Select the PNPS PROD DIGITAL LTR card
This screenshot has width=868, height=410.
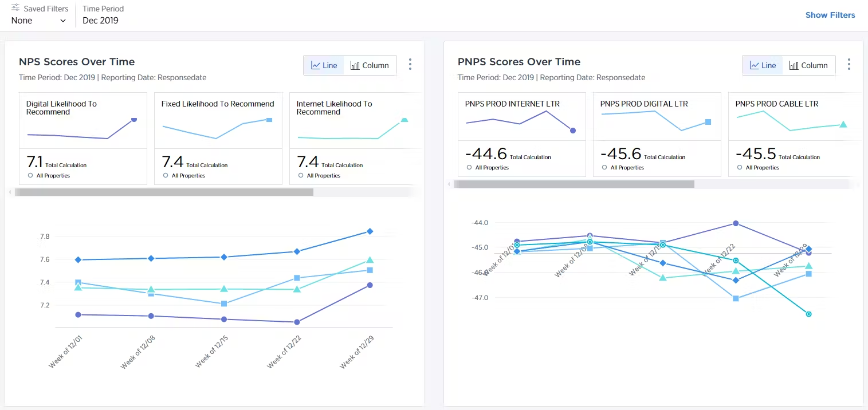[657, 135]
